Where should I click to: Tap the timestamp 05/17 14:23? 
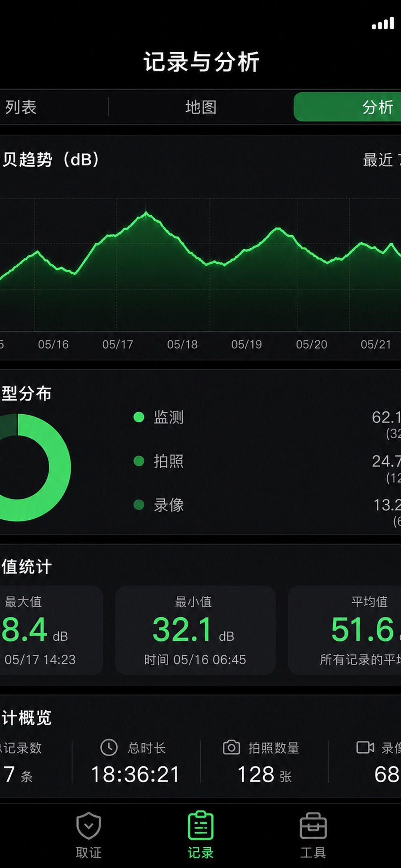[40, 660]
